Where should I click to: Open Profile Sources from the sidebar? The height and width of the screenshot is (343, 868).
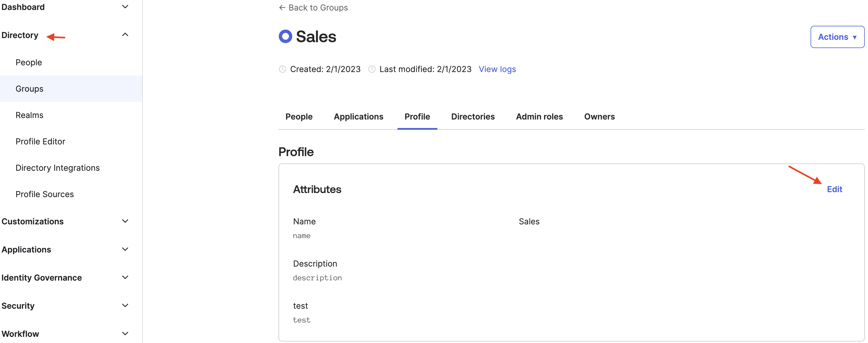(45, 194)
